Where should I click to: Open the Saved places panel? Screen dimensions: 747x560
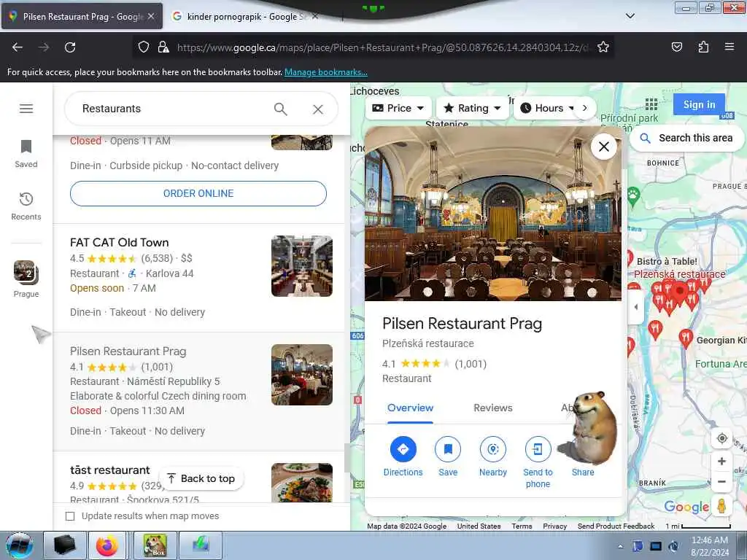coord(26,153)
